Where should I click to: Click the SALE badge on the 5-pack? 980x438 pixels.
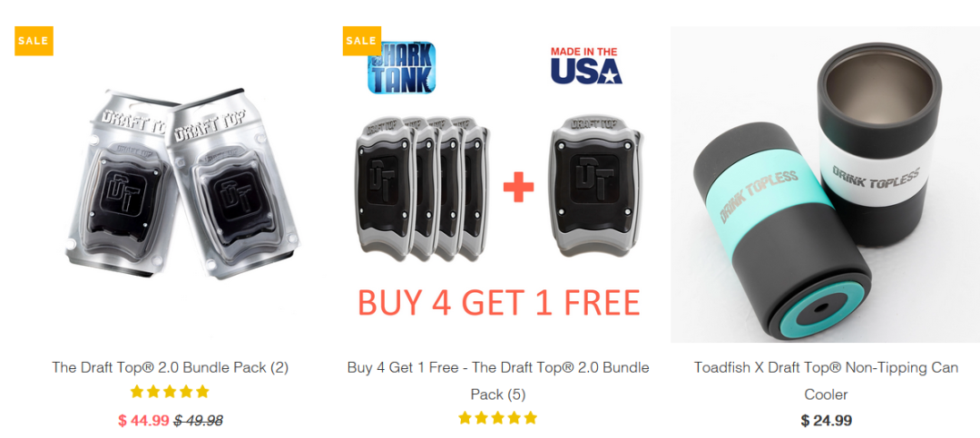coord(361,41)
